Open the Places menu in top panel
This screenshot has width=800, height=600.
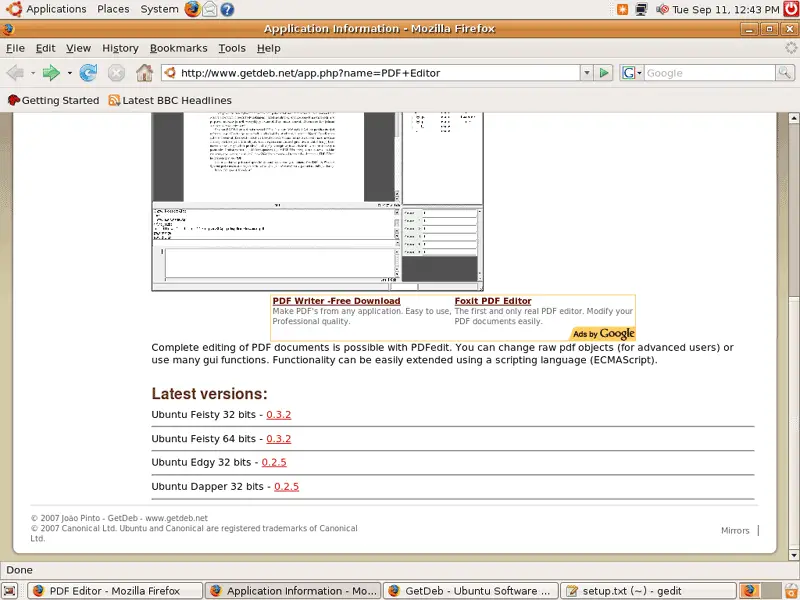click(x=113, y=9)
